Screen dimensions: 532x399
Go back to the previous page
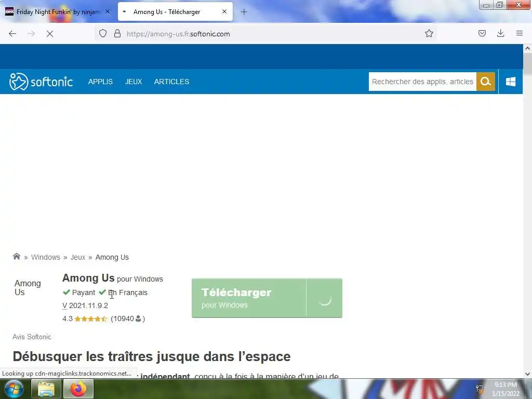tap(12, 34)
